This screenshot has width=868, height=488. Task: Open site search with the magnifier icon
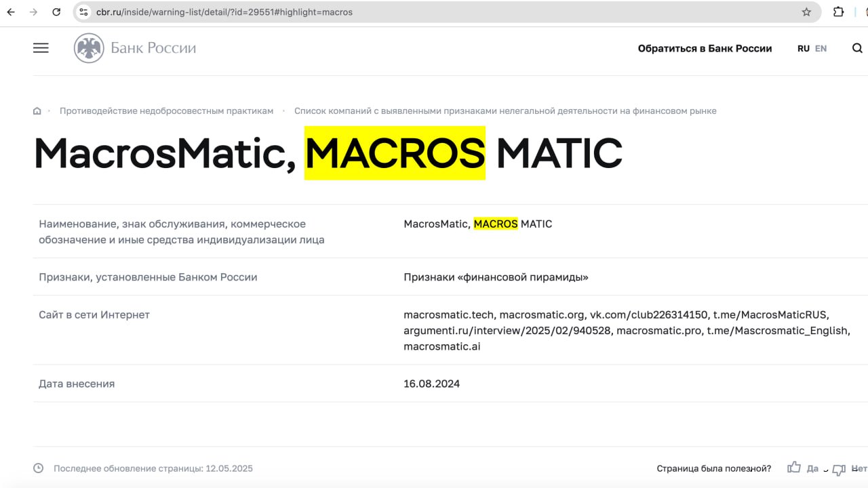857,48
